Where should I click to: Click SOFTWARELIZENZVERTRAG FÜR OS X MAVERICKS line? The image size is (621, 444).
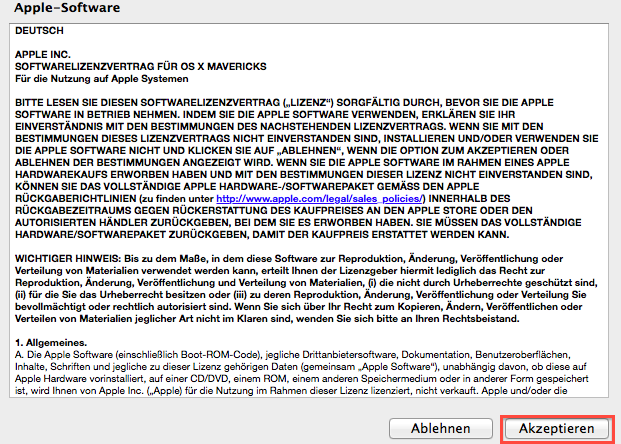(141, 67)
